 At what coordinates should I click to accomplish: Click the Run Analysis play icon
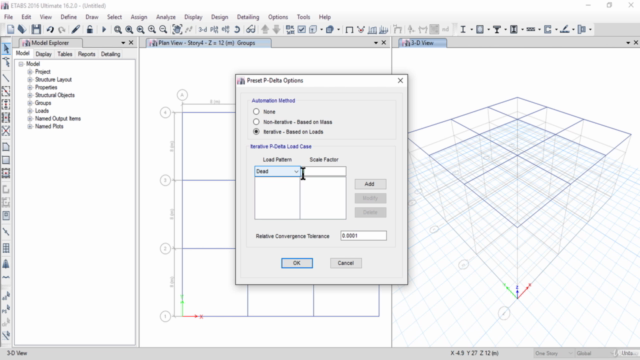point(104,29)
